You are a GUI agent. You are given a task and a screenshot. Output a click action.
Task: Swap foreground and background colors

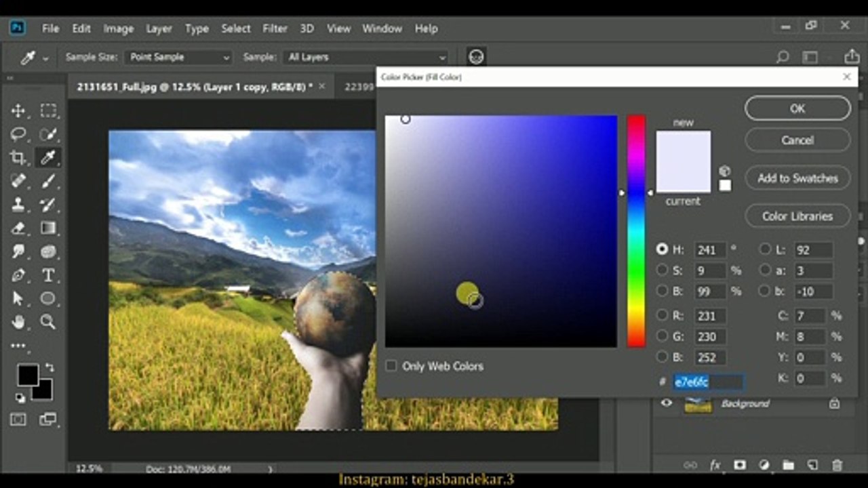48,368
